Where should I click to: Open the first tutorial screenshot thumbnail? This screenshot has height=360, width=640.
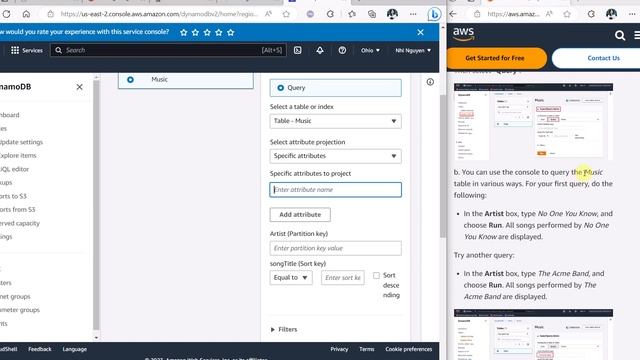(x=533, y=122)
